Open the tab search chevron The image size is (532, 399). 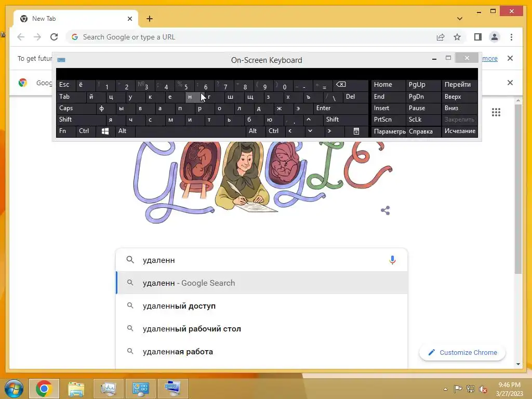point(460,19)
